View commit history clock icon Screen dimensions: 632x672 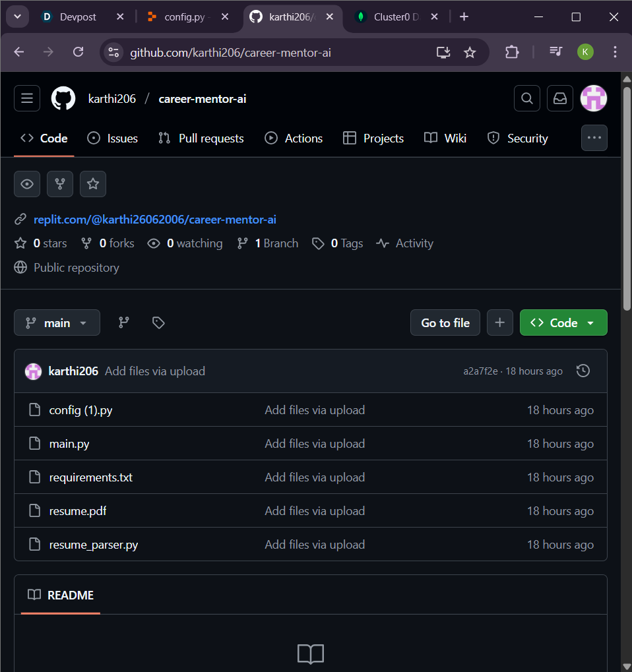[x=583, y=371]
